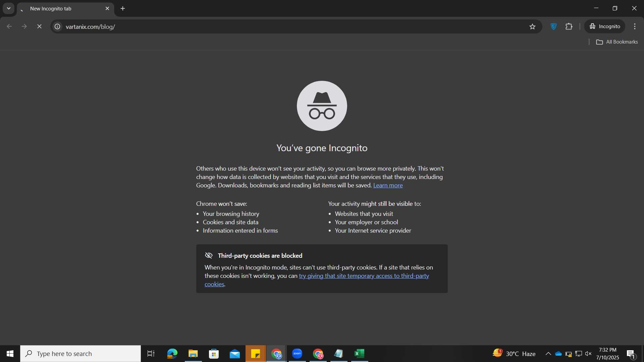This screenshot has width=644, height=362.
Task: Open File Explorer from taskbar
Action: tap(193, 354)
